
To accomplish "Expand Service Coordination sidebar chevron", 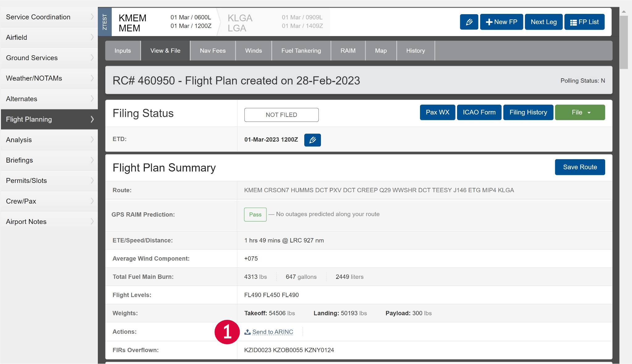I will (92, 17).
